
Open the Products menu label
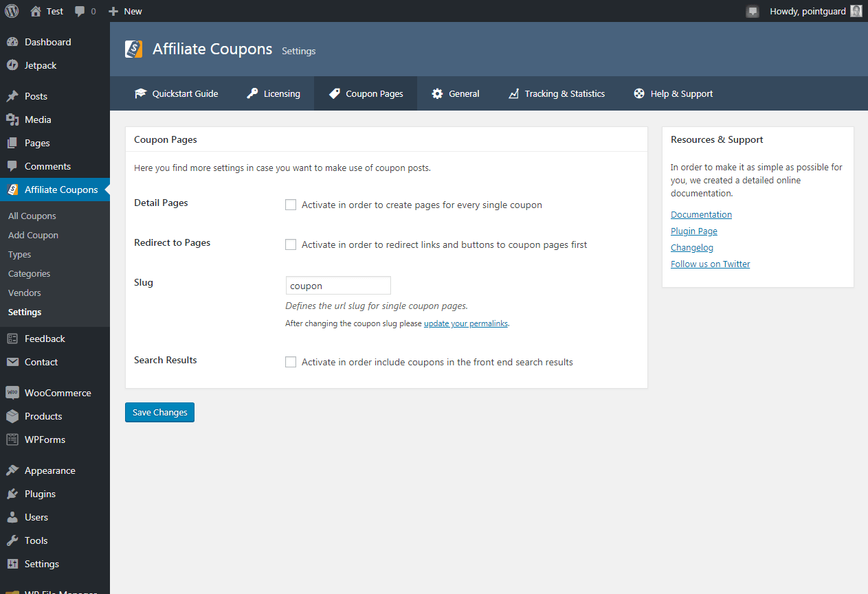point(43,416)
